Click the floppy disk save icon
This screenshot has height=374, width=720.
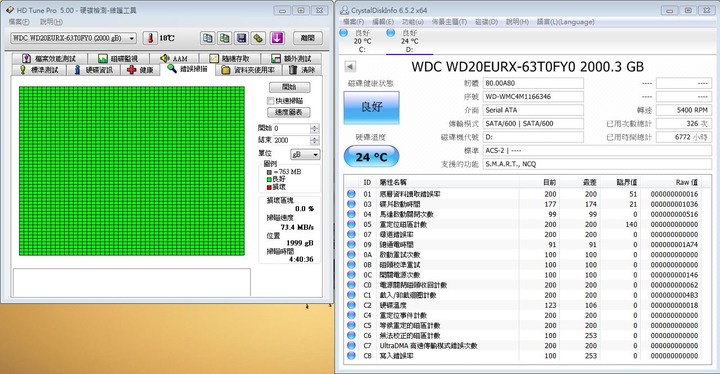[242, 38]
